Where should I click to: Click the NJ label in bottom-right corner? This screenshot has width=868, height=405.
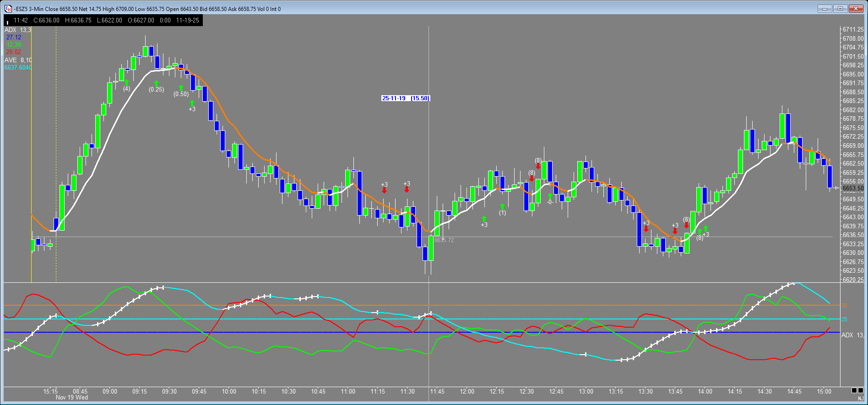[x=860, y=399]
